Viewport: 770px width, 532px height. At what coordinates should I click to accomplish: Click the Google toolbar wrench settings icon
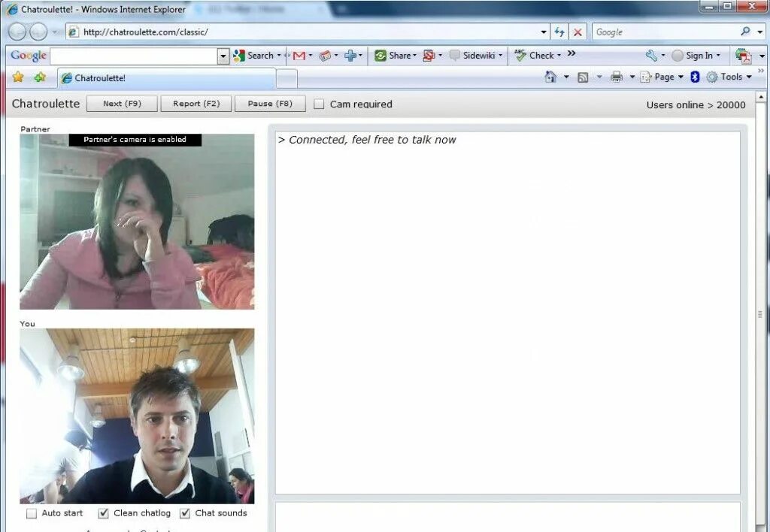[x=651, y=56]
